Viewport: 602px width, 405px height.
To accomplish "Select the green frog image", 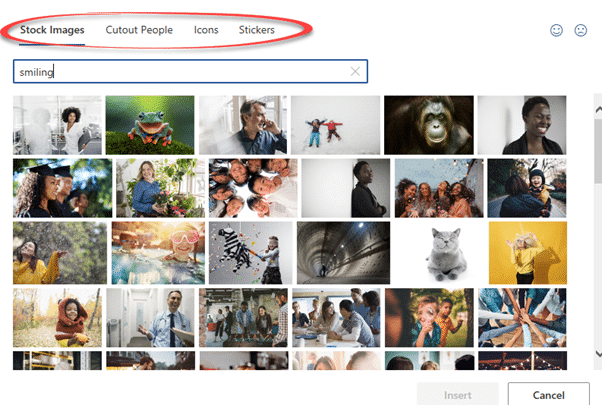I will pyautogui.click(x=150, y=124).
